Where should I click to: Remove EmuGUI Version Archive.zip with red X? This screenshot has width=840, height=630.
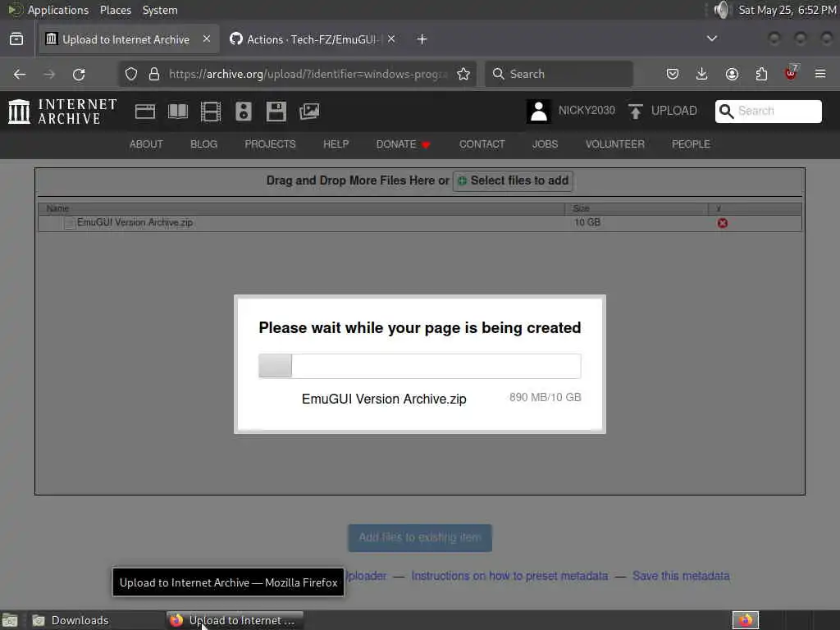coord(722,223)
